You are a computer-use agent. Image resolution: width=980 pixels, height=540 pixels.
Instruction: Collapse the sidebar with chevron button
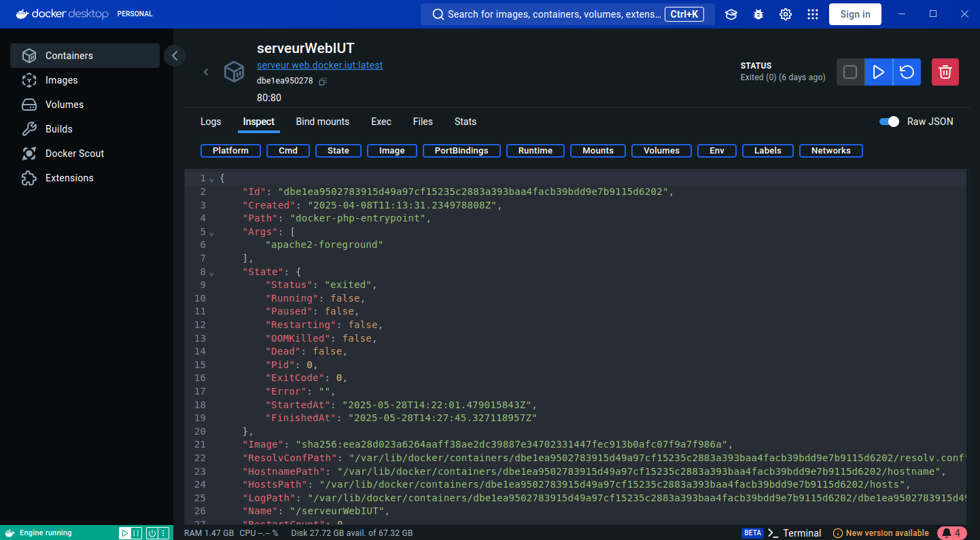[x=175, y=56]
